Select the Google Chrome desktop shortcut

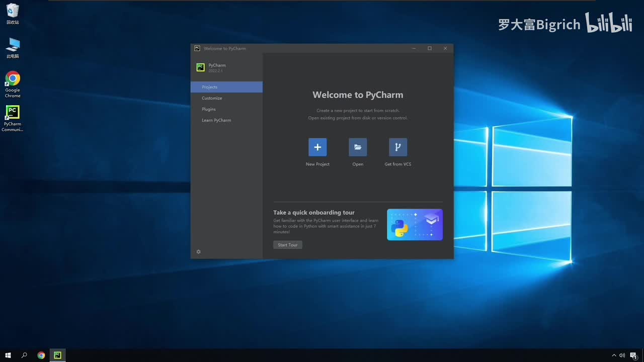(13, 84)
